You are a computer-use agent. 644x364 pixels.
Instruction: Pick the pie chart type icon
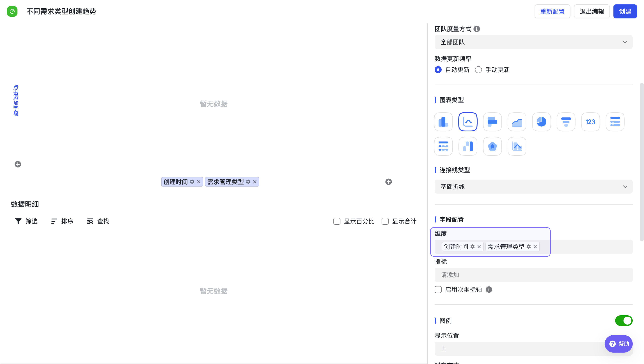click(541, 122)
